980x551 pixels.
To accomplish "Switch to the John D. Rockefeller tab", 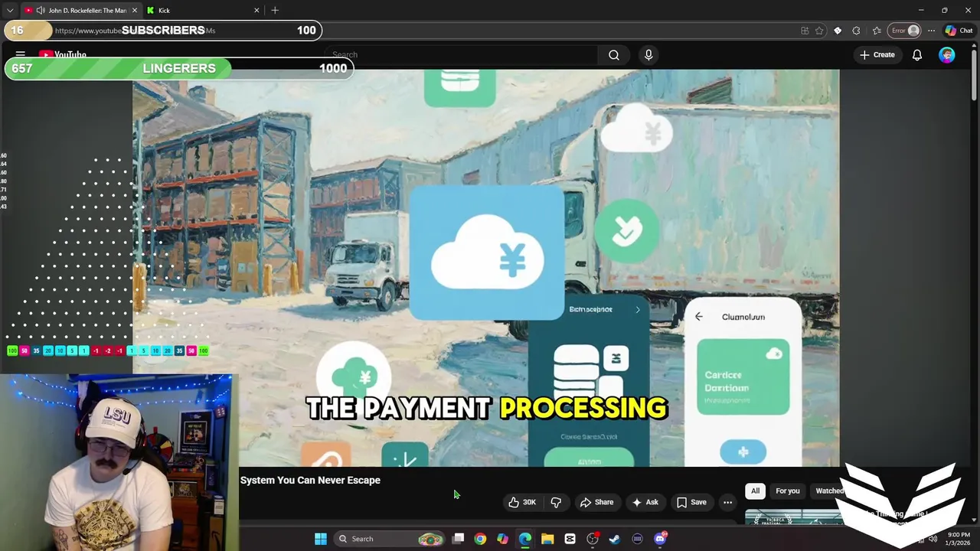I will (80, 11).
